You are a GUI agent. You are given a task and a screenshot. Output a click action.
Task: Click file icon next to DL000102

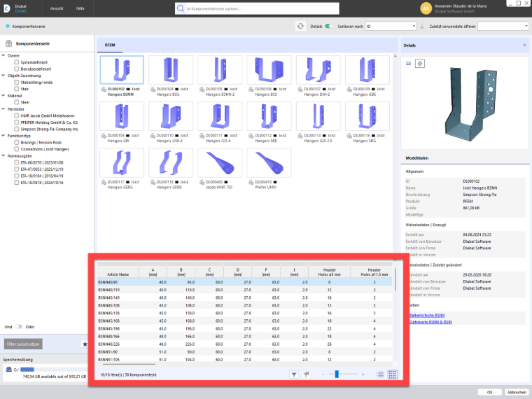click(x=104, y=89)
